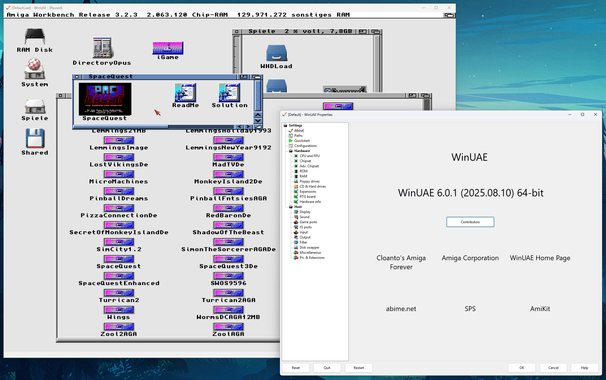Open the ROM hardware page

(303, 171)
